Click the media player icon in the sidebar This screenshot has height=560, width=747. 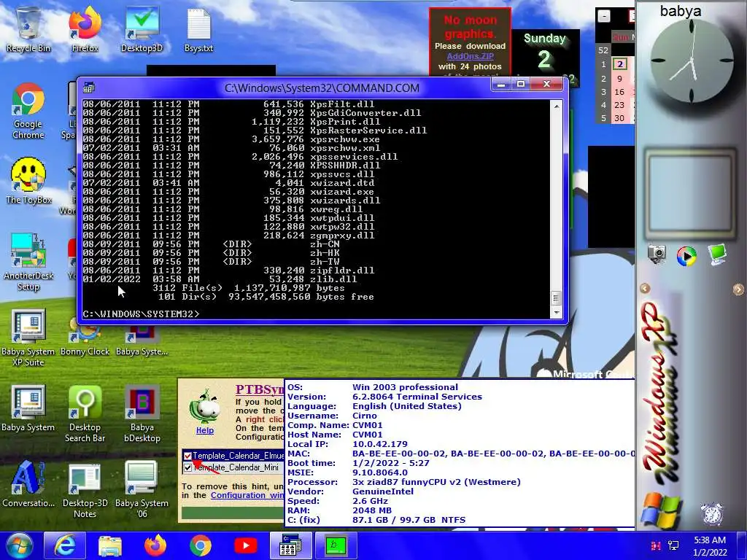[686, 256]
